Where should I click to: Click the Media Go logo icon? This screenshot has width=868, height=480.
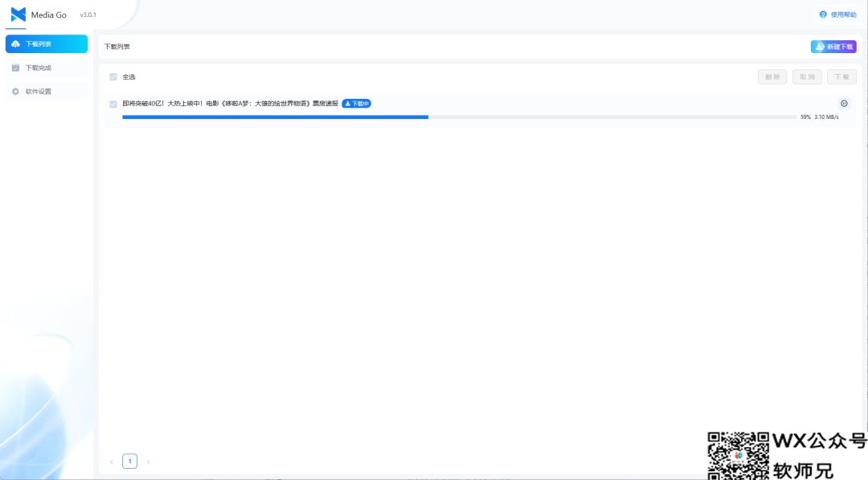(x=18, y=14)
